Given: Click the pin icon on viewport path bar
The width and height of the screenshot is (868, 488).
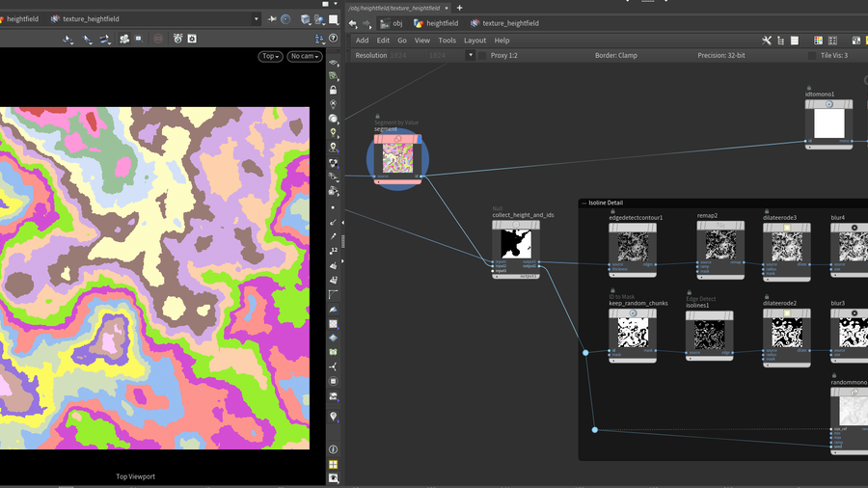Looking at the screenshot, I should coord(273,18).
